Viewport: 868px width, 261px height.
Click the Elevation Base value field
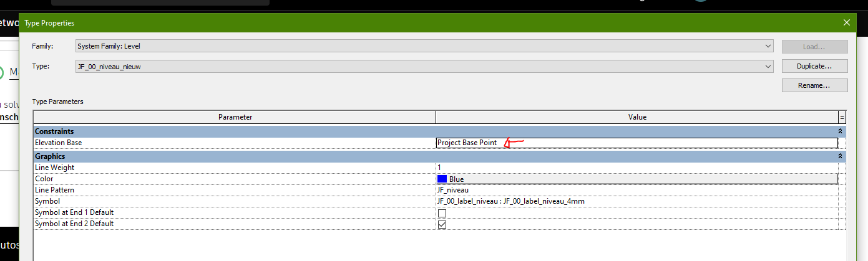click(x=636, y=143)
